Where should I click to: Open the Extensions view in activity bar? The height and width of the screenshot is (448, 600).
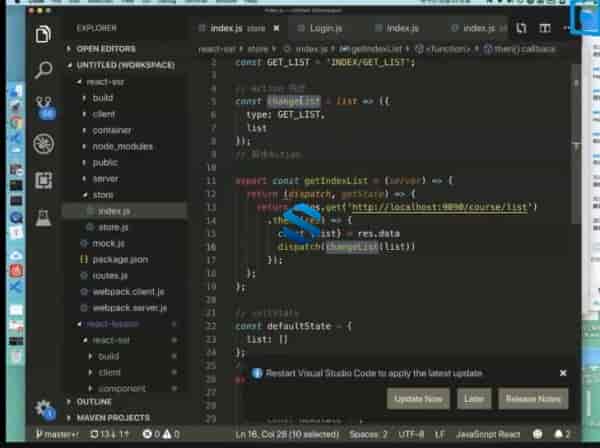point(43,180)
